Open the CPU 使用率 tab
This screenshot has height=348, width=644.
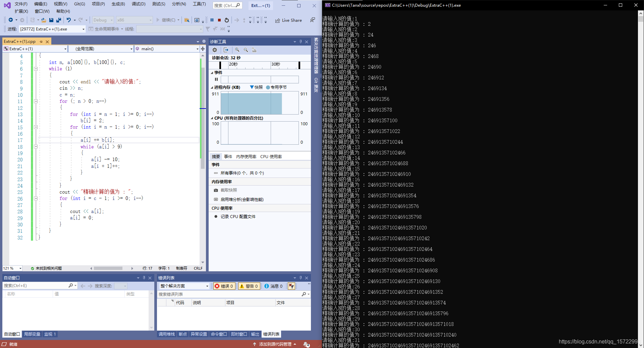(x=271, y=157)
